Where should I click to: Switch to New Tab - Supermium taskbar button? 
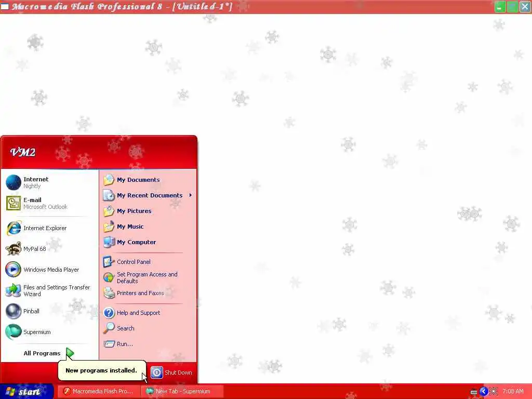(x=182, y=392)
